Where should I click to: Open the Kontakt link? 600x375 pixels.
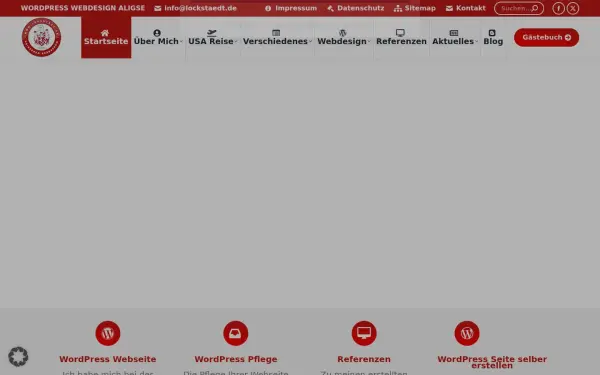[x=471, y=8]
